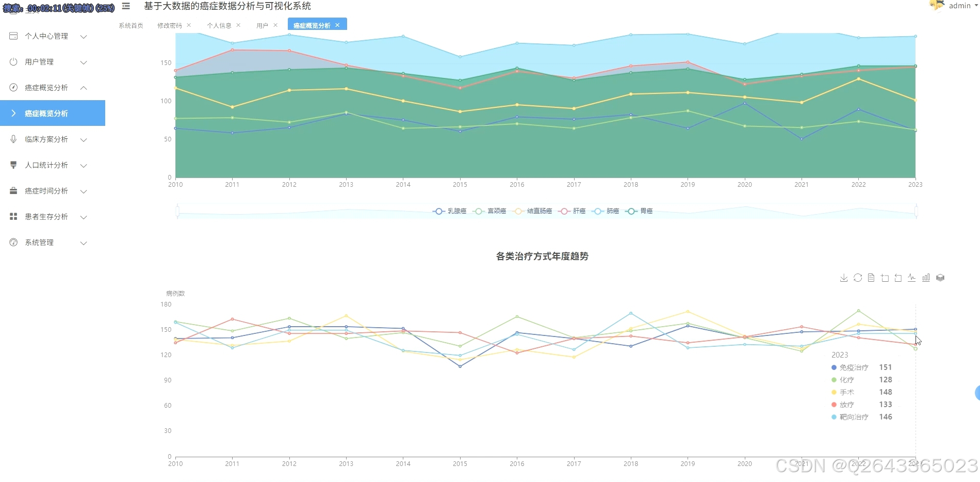Click the icon beside 系统管理
The height and width of the screenshot is (482, 980).
(x=13, y=243)
